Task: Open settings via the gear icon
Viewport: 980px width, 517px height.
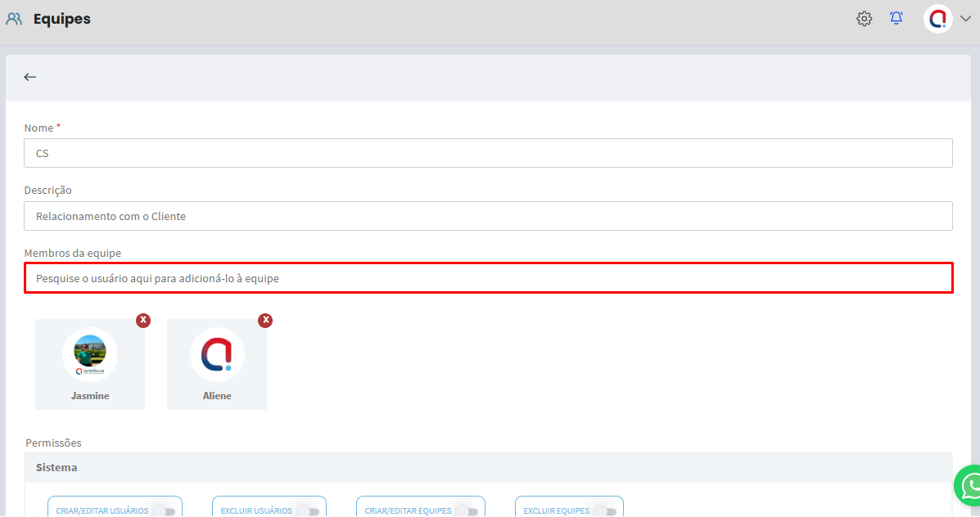Action: [x=864, y=19]
